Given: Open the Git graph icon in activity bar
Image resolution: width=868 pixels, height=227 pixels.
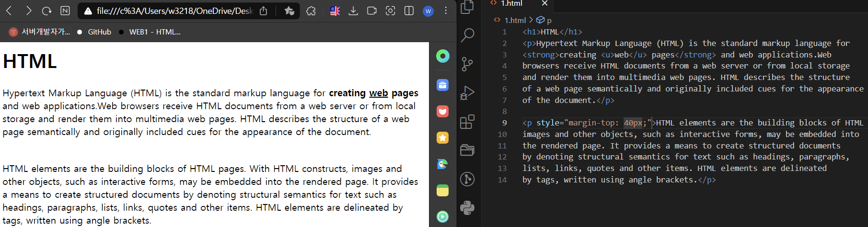Looking at the screenshot, I should click(467, 179).
